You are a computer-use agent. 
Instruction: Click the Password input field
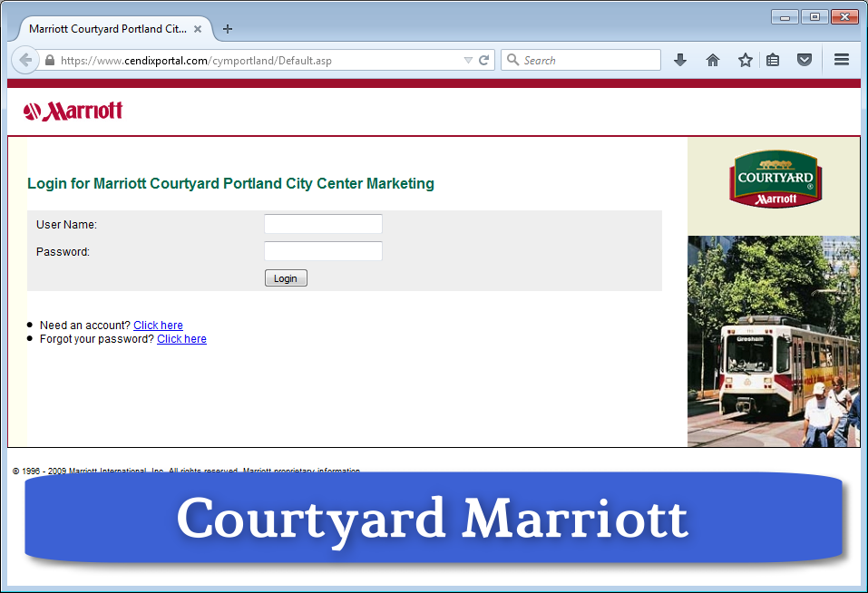[x=323, y=251]
